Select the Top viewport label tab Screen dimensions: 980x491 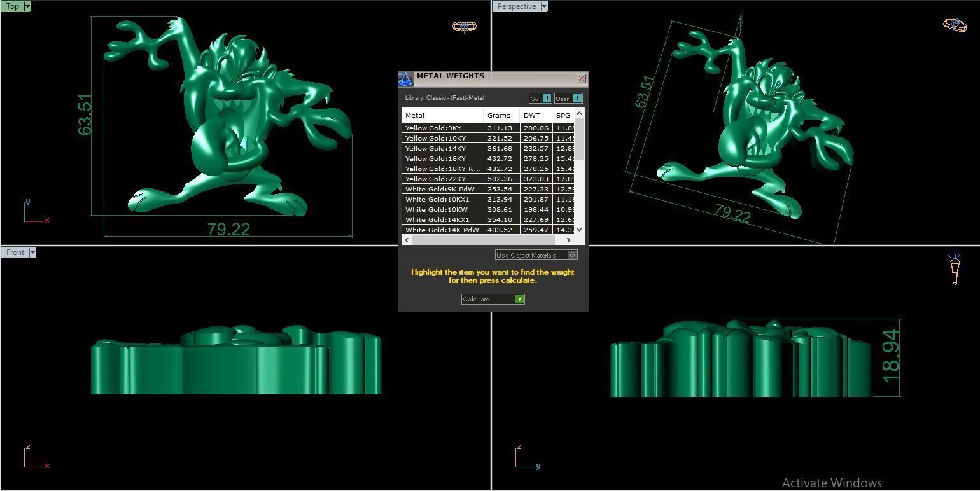coord(13,6)
